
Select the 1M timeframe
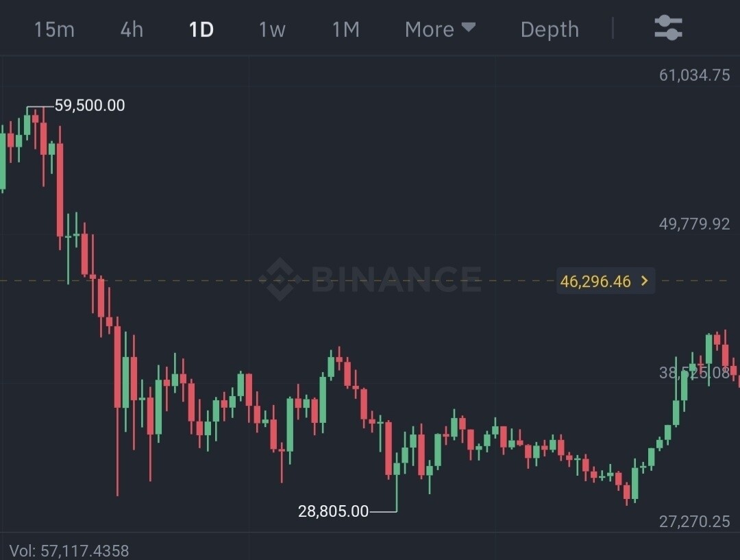pyautogui.click(x=345, y=29)
